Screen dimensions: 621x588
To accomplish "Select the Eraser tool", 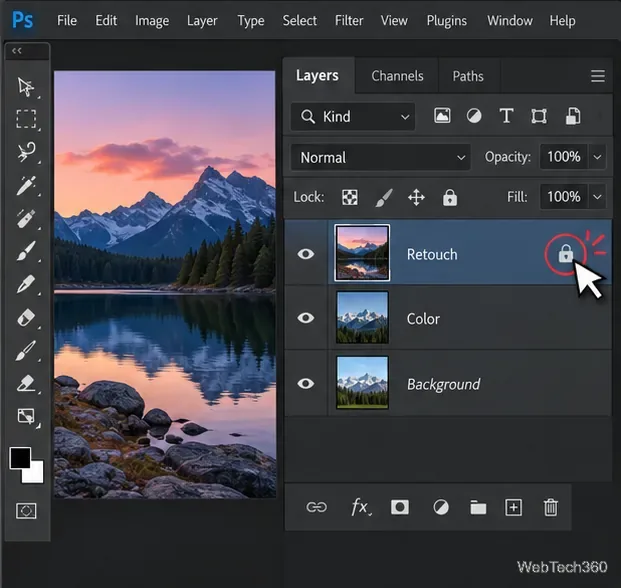I will tap(26, 318).
